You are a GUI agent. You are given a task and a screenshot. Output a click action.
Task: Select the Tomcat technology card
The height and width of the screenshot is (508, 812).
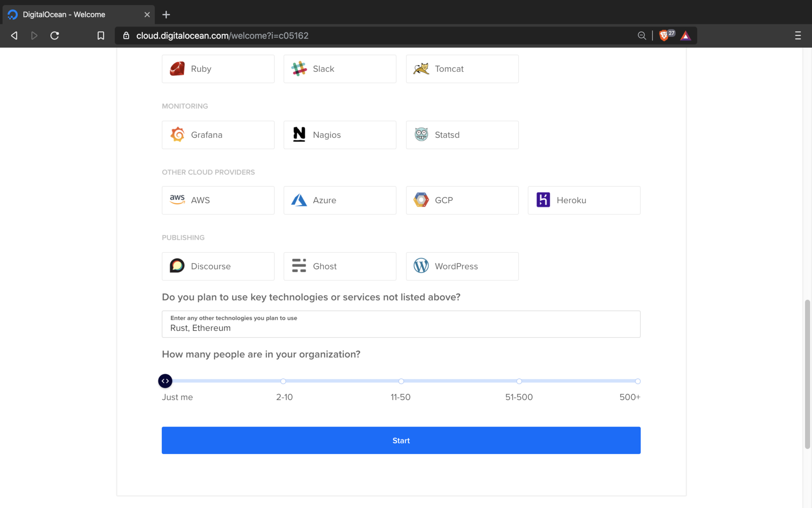click(x=462, y=69)
